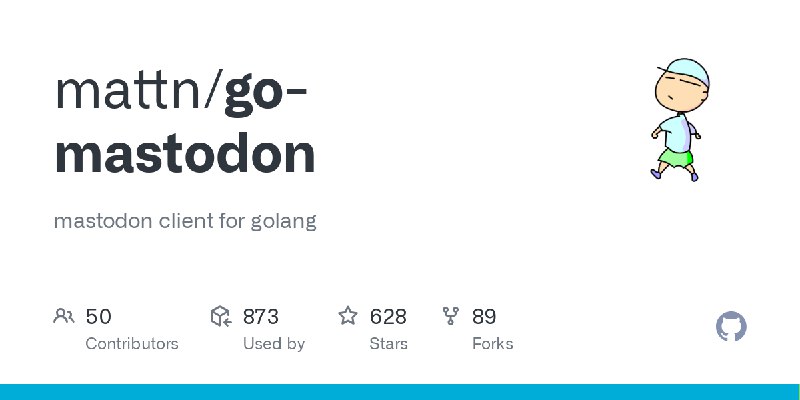The width and height of the screenshot is (800, 400).
Task: Open the Stars label
Action: [389, 343]
